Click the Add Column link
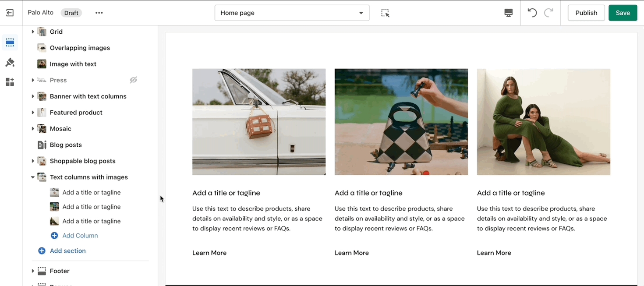 [80, 236]
